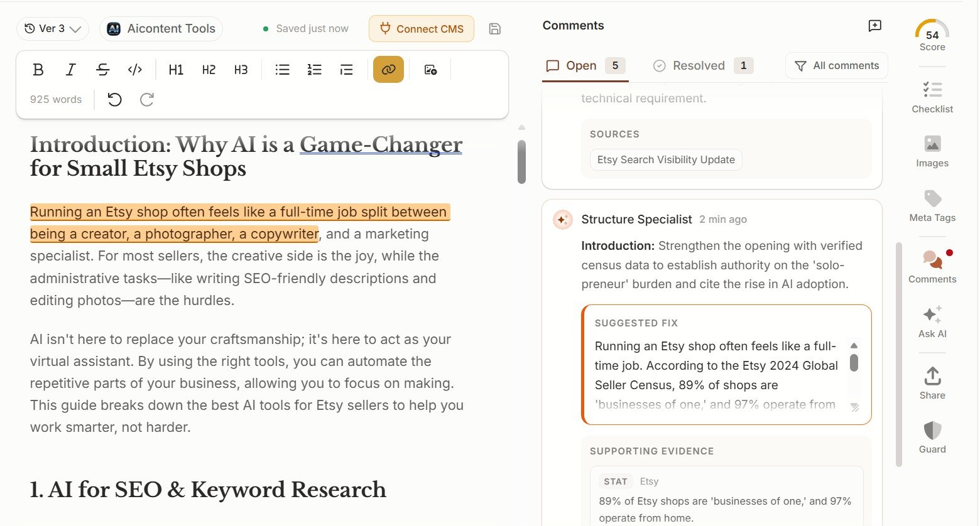Toggle italic formatting

click(70, 70)
